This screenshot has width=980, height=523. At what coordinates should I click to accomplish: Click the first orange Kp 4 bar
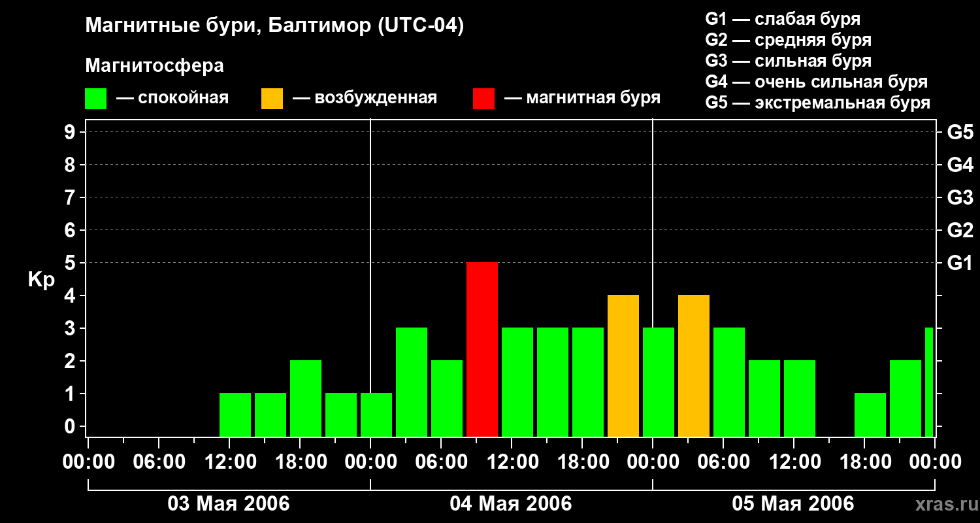pos(623,366)
